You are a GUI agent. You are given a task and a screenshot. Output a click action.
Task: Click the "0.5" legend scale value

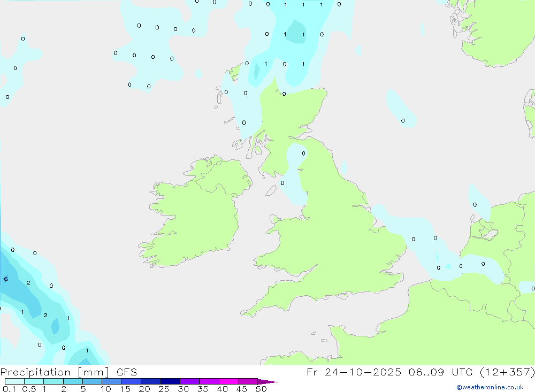pos(29,389)
